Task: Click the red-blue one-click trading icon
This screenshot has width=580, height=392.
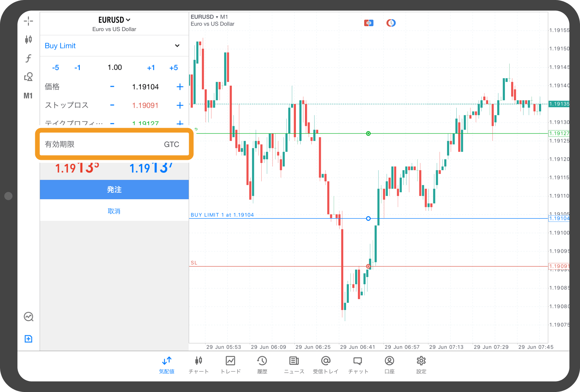Action: tap(369, 23)
